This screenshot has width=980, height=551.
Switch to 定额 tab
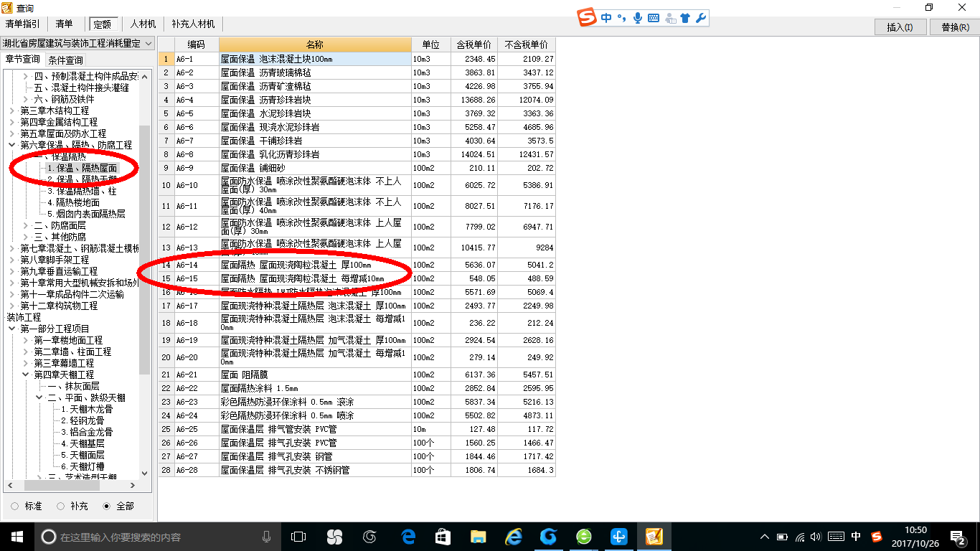pyautogui.click(x=103, y=24)
